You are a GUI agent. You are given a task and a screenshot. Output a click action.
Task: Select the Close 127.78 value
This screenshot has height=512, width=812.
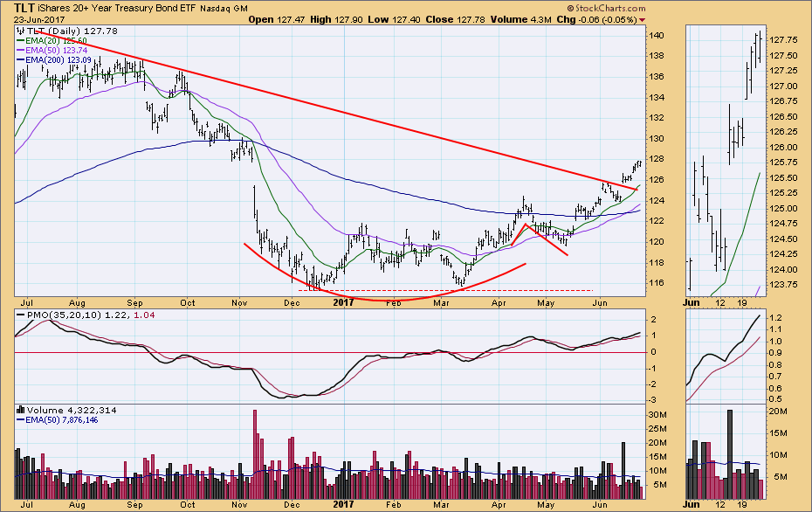coord(455,20)
